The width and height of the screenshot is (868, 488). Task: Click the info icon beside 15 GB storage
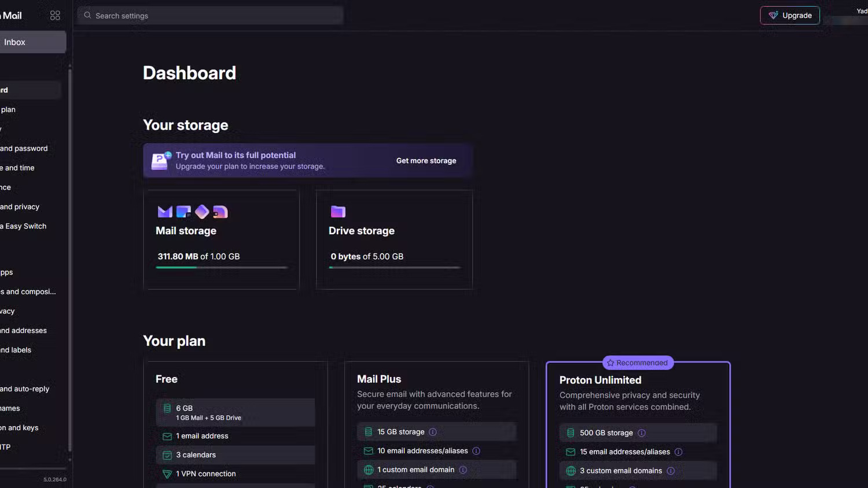433,432
